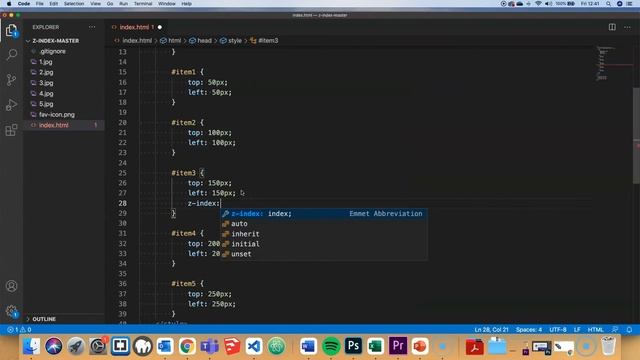This screenshot has height=360, width=640.
Task: Open the Run and Debug view
Action: click(x=11, y=105)
